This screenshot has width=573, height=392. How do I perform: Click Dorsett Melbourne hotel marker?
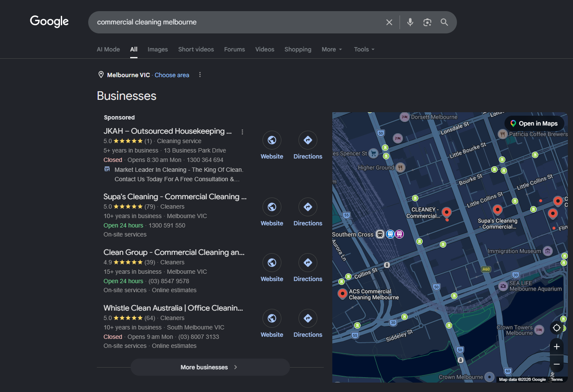[404, 117]
